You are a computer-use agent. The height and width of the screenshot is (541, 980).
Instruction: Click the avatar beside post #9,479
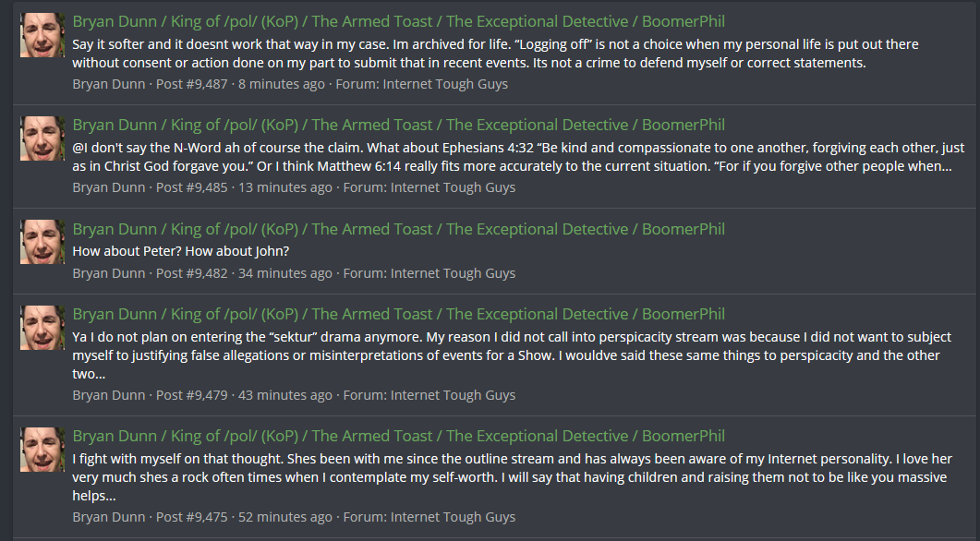(42, 328)
